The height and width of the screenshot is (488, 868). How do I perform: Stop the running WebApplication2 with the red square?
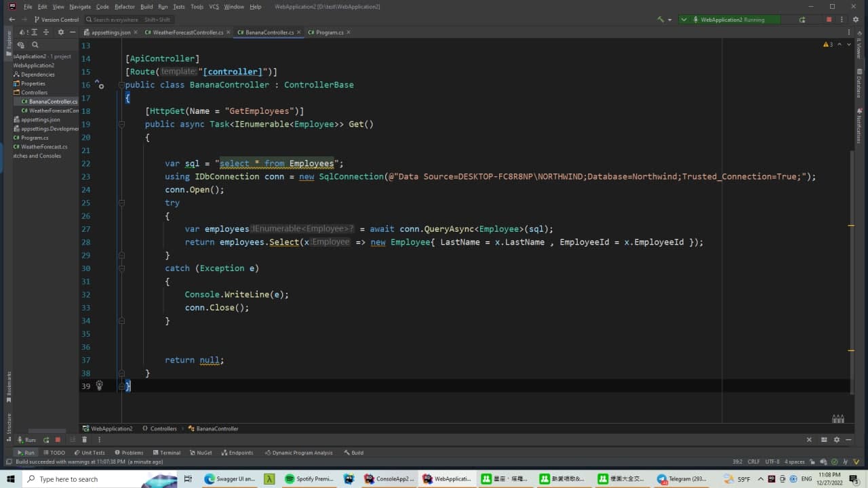(829, 20)
